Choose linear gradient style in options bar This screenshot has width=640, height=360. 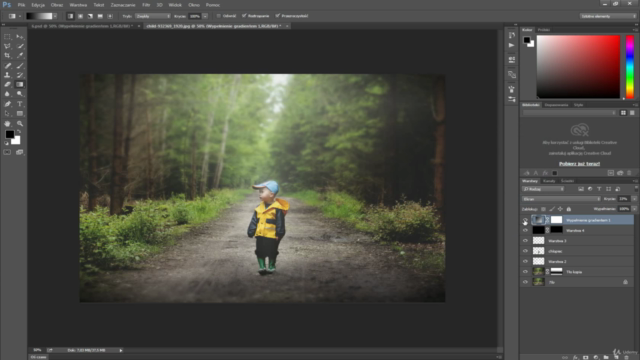coord(70,16)
